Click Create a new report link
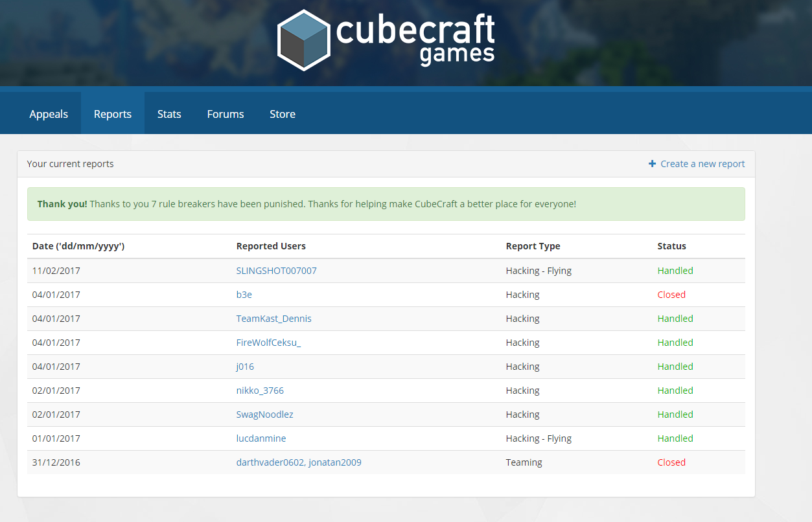The height and width of the screenshot is (522, 812). tap(702, 164)
